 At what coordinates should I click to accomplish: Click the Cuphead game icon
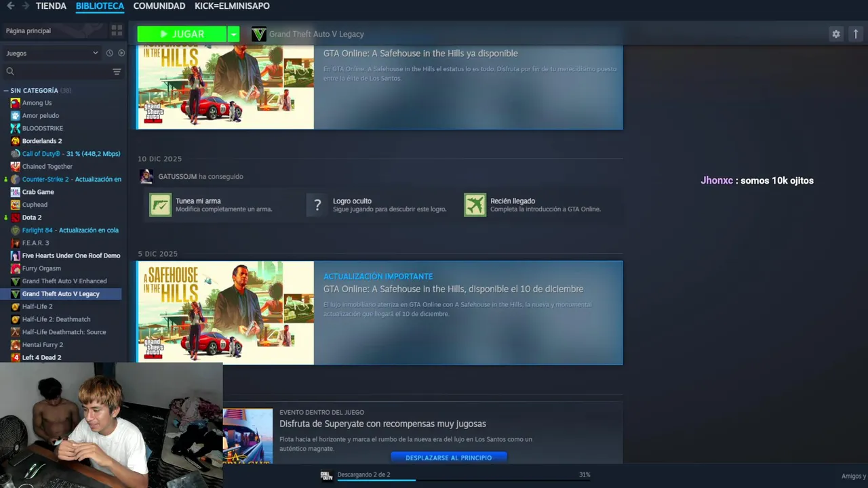click(15, 205)
